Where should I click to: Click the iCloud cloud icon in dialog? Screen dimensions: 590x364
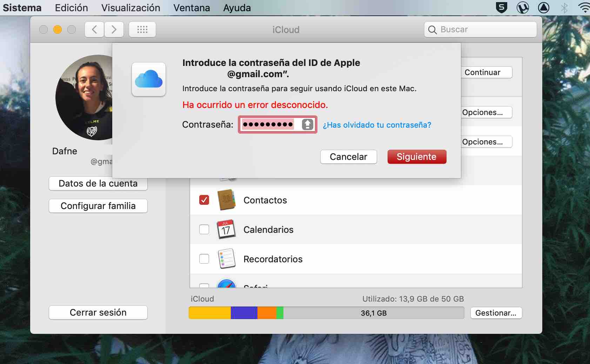coord(149,79)
